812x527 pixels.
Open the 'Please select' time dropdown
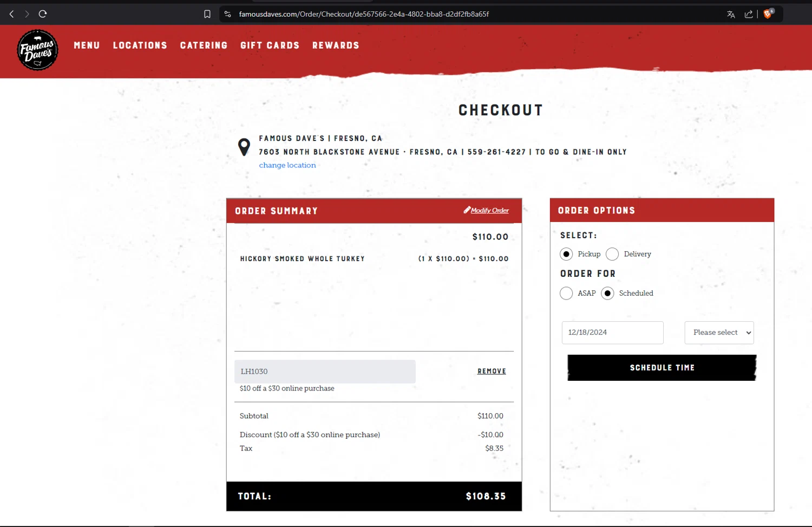point(719,333)
